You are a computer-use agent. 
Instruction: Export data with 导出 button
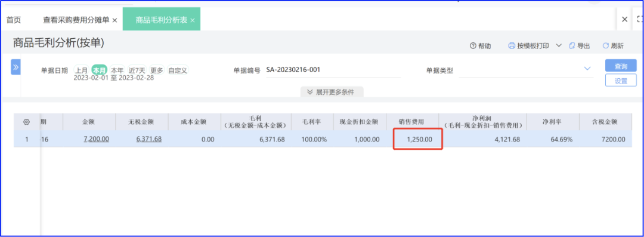pos(580,46)
